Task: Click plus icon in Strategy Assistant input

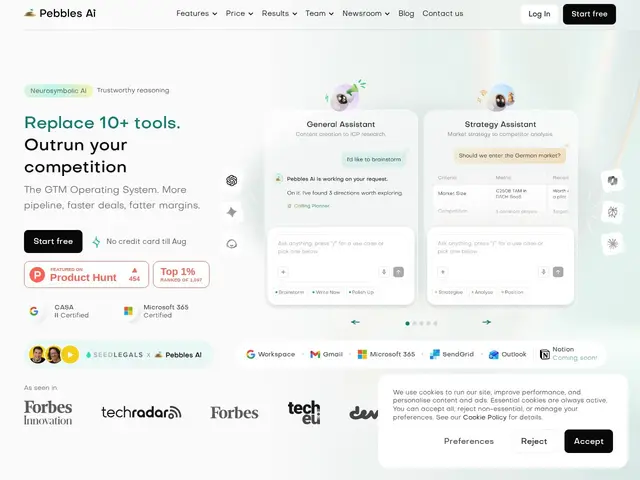Action: [x=443, y=272]
